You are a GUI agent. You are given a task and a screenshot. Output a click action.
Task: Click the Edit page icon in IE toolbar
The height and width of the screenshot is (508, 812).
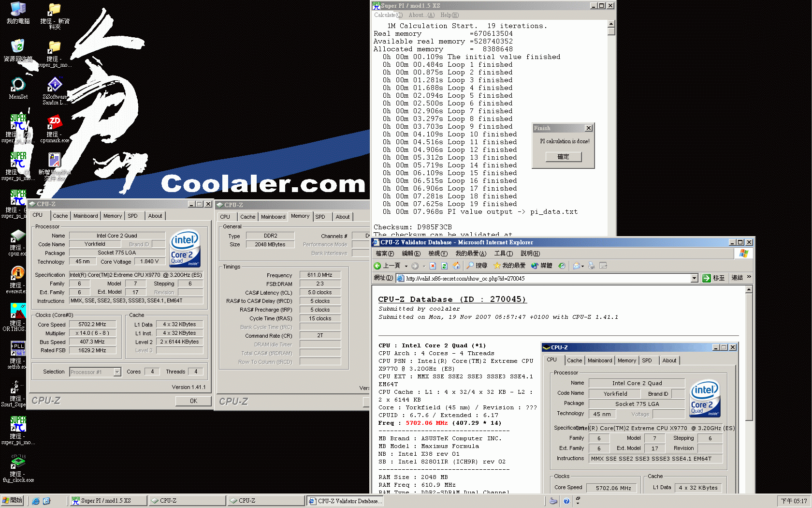603,266
